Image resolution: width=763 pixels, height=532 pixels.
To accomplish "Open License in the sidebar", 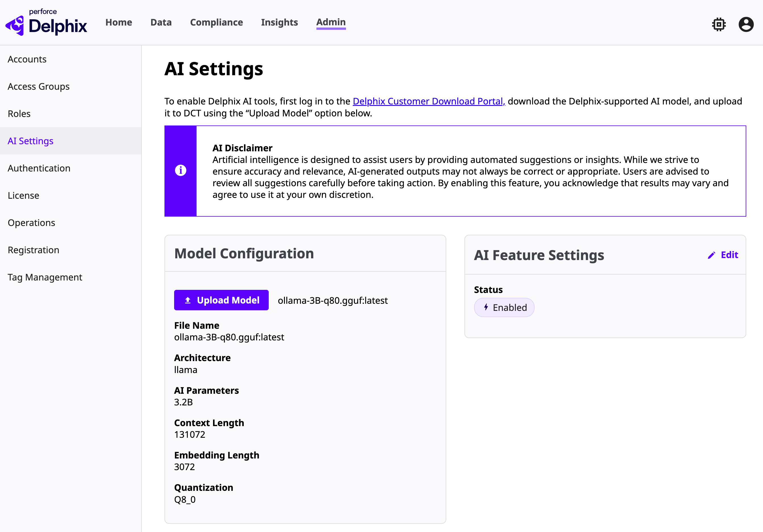I will point(70,195).
